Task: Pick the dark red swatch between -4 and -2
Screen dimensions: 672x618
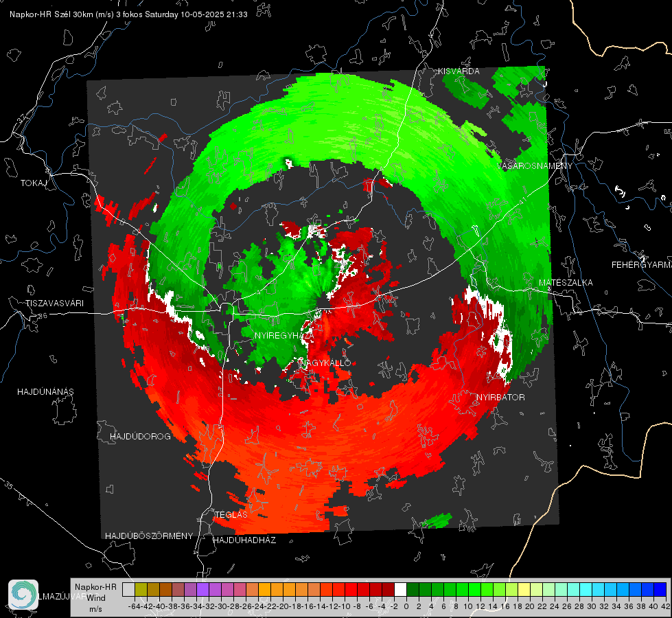Action: click(x=388, y=589)
